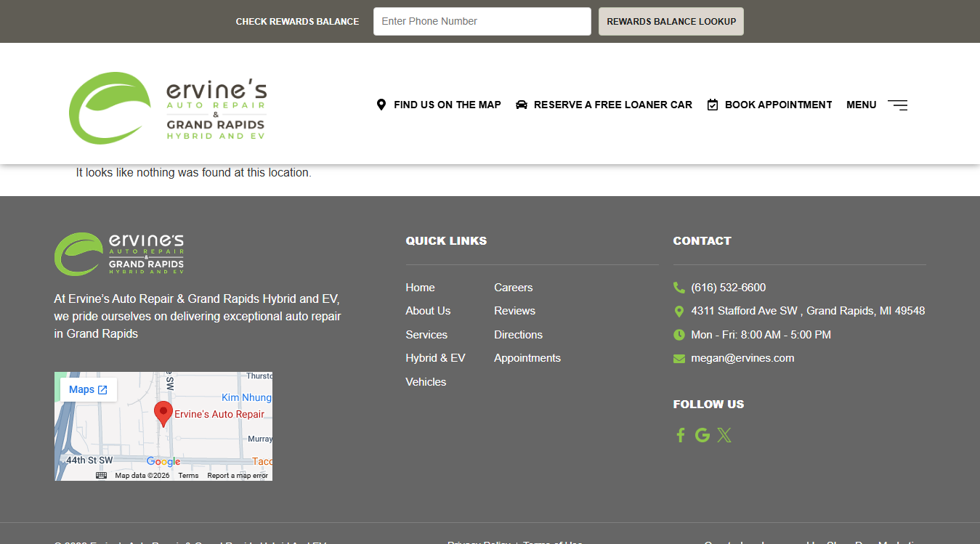980x544 pixels.
Task: Click the location pin icon beside address
Action: click(x=679, y=311)
